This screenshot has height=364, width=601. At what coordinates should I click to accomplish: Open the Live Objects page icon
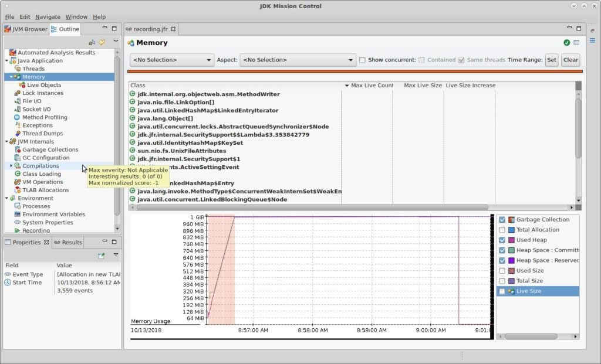[22, 84]
